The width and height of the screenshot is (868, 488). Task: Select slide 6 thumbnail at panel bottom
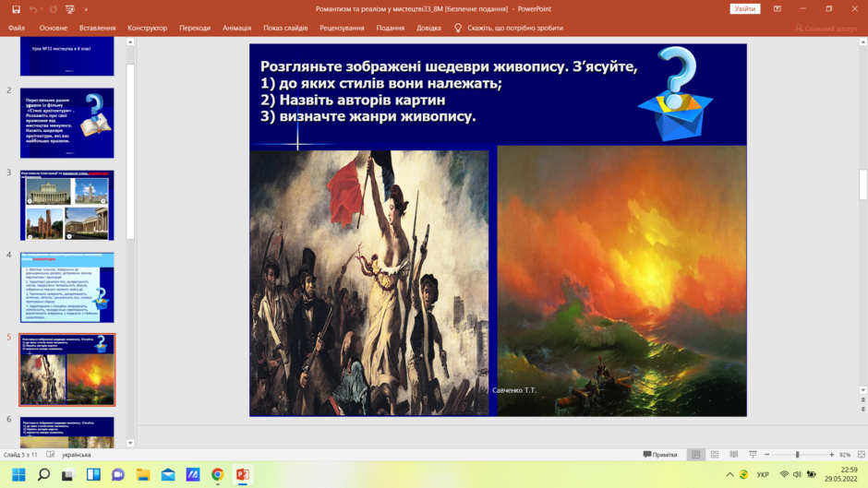click(x=67, y=432)
